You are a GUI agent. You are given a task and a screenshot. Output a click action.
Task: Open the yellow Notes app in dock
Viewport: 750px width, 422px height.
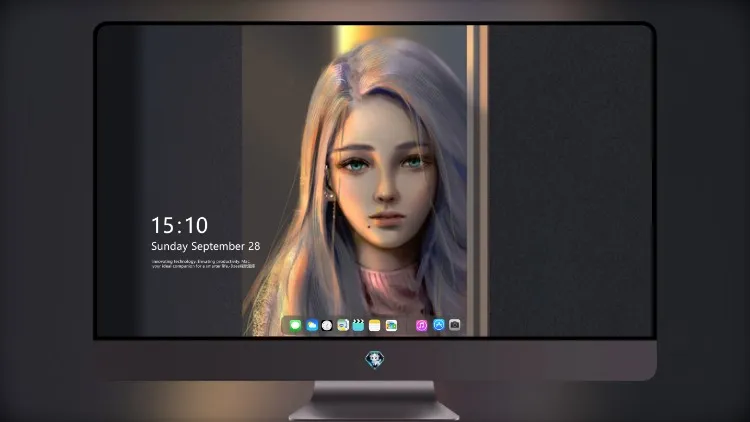coord(375,325)
